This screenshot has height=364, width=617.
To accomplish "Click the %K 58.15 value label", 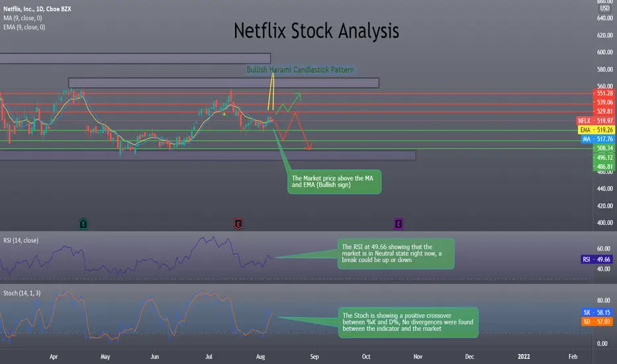I will (596, 312).
